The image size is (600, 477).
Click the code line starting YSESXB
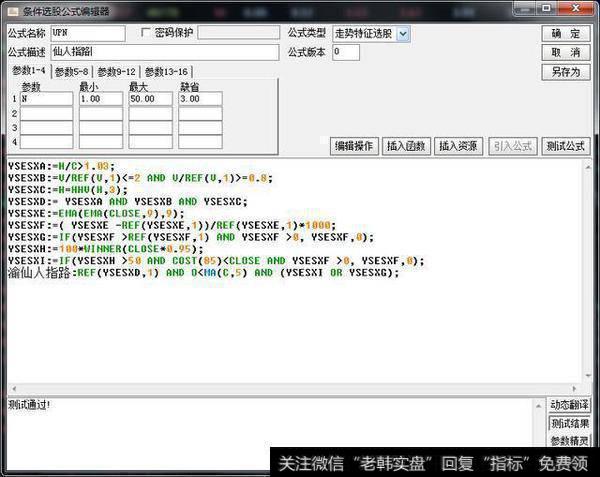coord(140,178)
